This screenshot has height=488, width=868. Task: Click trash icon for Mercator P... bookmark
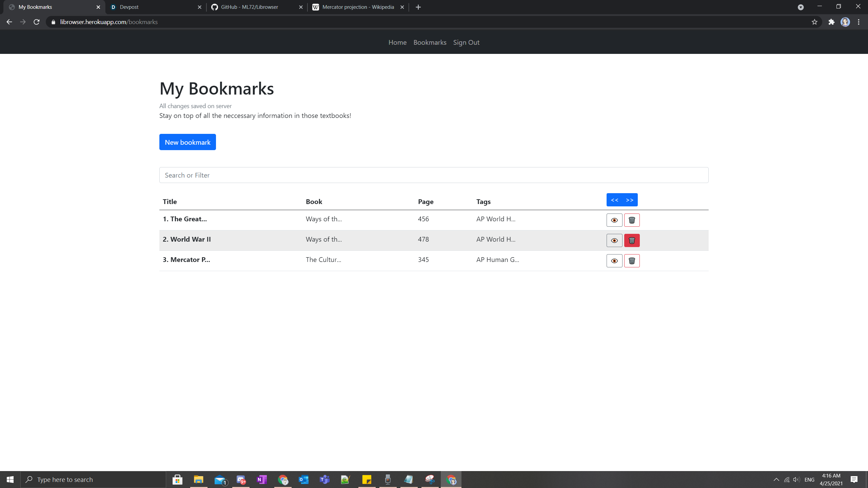632,261
